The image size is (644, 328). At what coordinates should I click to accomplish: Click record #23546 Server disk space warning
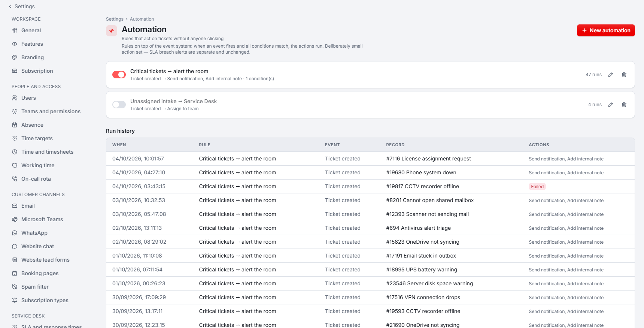(x=429, y=283)
